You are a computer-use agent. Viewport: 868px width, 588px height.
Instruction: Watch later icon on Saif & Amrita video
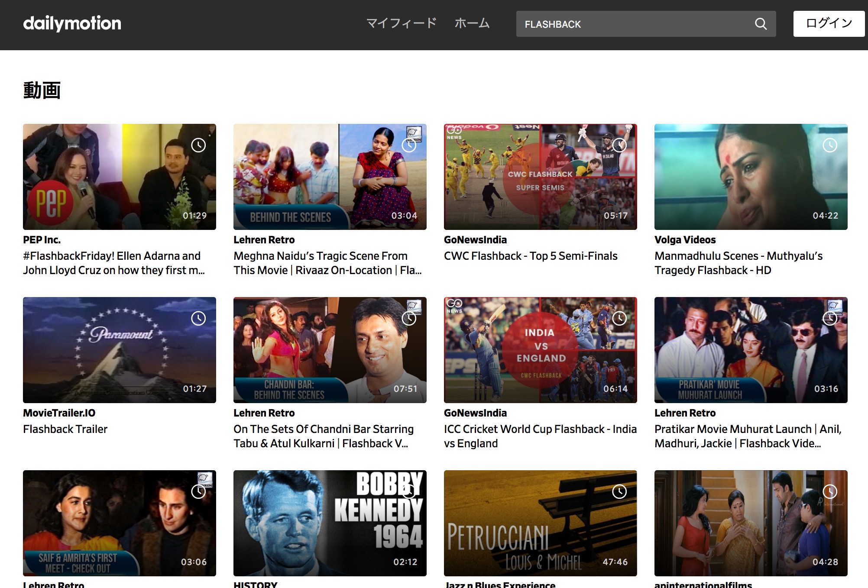[x=198, y=491]
